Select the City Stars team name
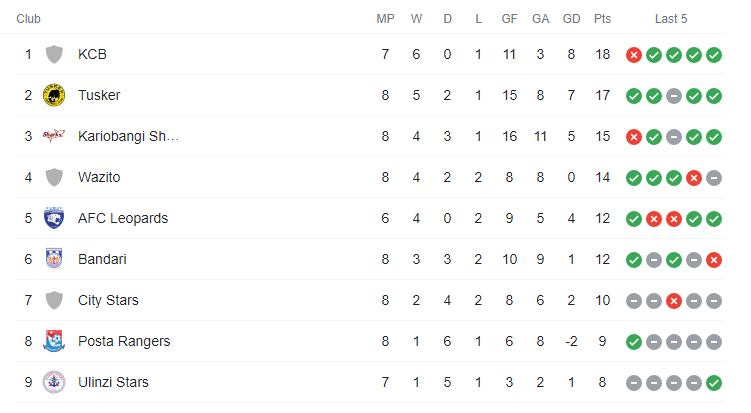Viewport: 751px width, 413px height. [x=108, y=300]
